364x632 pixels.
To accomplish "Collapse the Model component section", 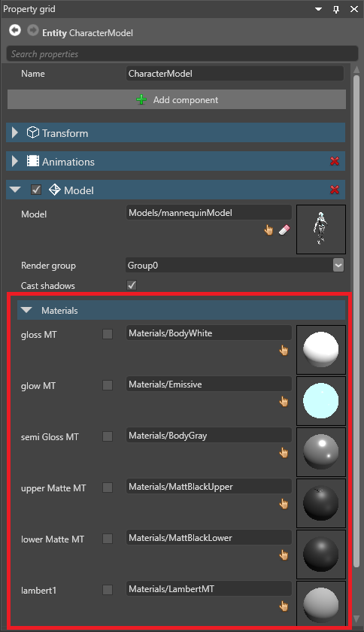I will point(15,190).
